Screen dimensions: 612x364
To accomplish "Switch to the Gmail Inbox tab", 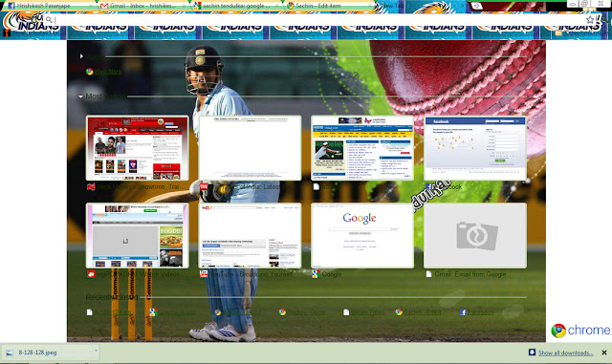I will click(142, 6).
